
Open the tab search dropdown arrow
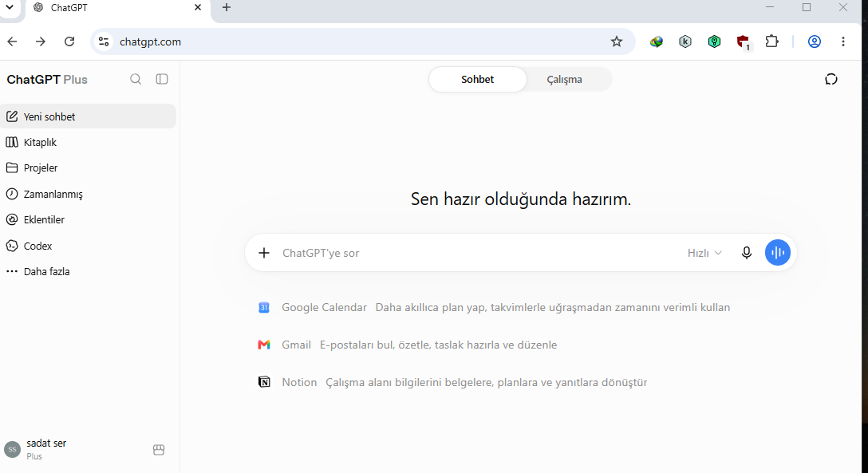point(10,8)
